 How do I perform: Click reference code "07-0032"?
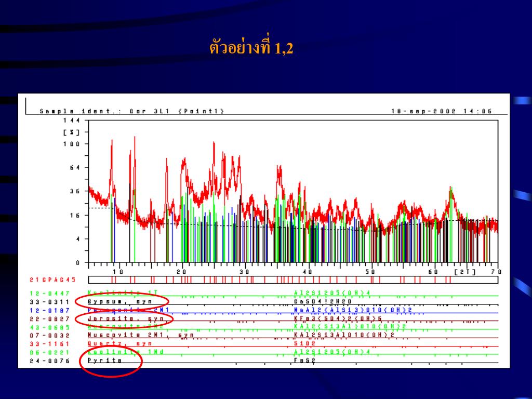coord(49,336)
